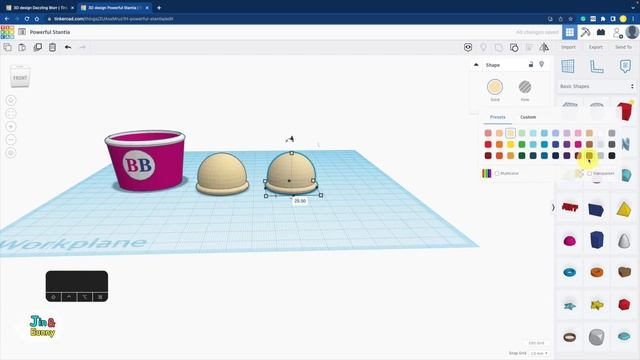Open the design list icon beside the title

click(x=22, y=32)
